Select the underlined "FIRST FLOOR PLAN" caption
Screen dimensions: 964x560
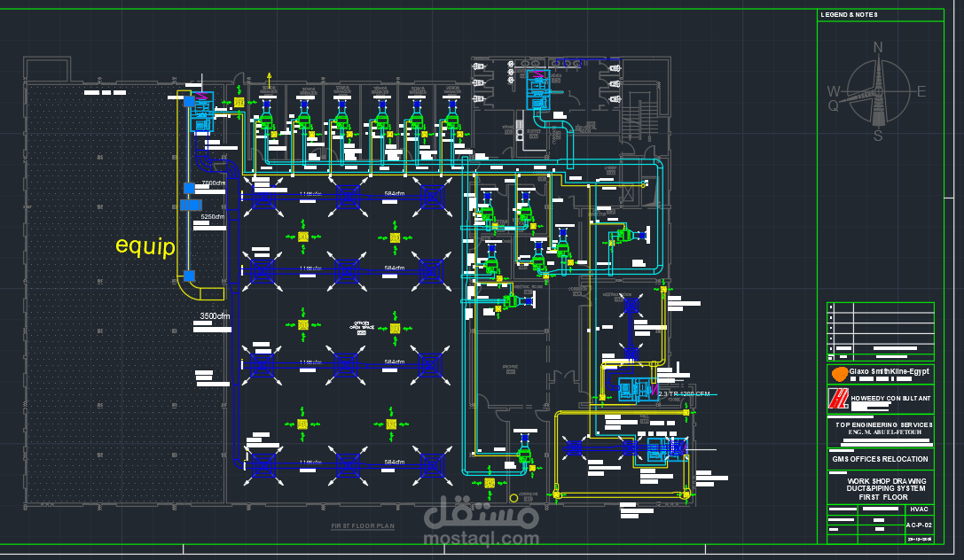tap(363, 526)
